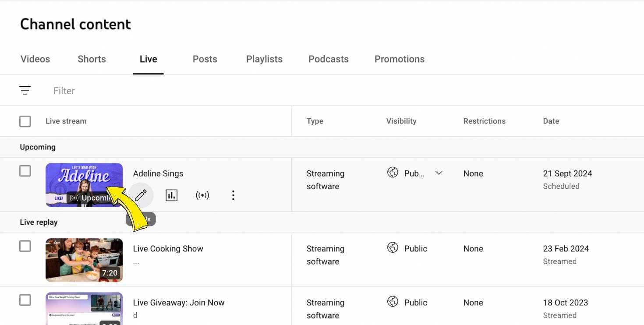Image resolution: width=644 pixels, height=325 pixels.
Task: Select the Live Cooking Show checkbox
Action: point(25,246)
